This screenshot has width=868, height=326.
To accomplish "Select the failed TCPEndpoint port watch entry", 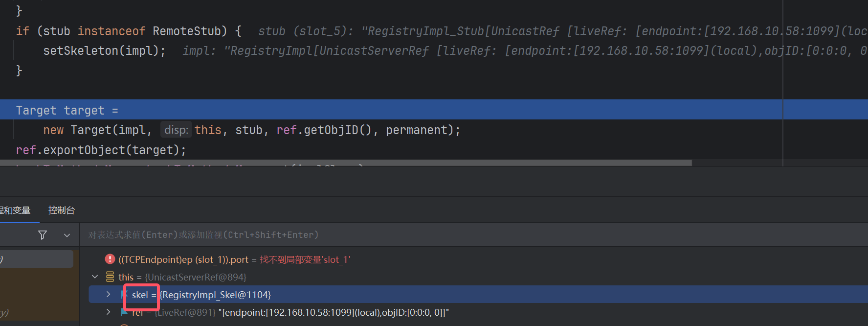I will coord(235,259).
